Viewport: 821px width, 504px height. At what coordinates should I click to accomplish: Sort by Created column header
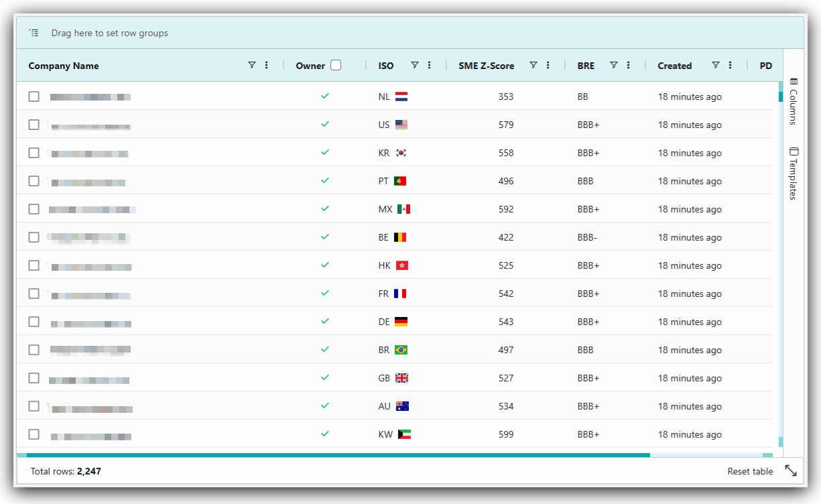click(675, 66)
